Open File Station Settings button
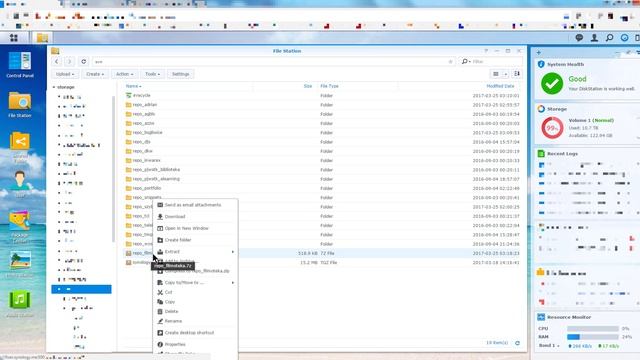 click(x=180, y=74)
